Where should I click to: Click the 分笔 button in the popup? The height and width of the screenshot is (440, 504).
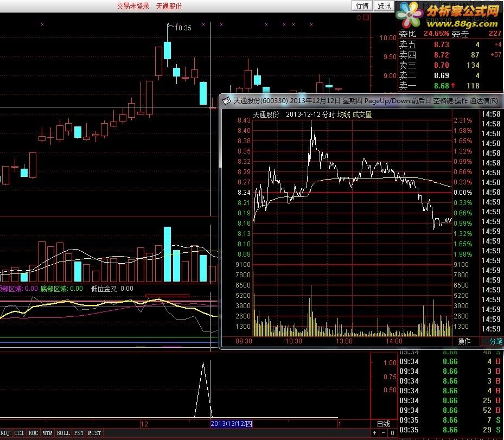tap(496, 341)
